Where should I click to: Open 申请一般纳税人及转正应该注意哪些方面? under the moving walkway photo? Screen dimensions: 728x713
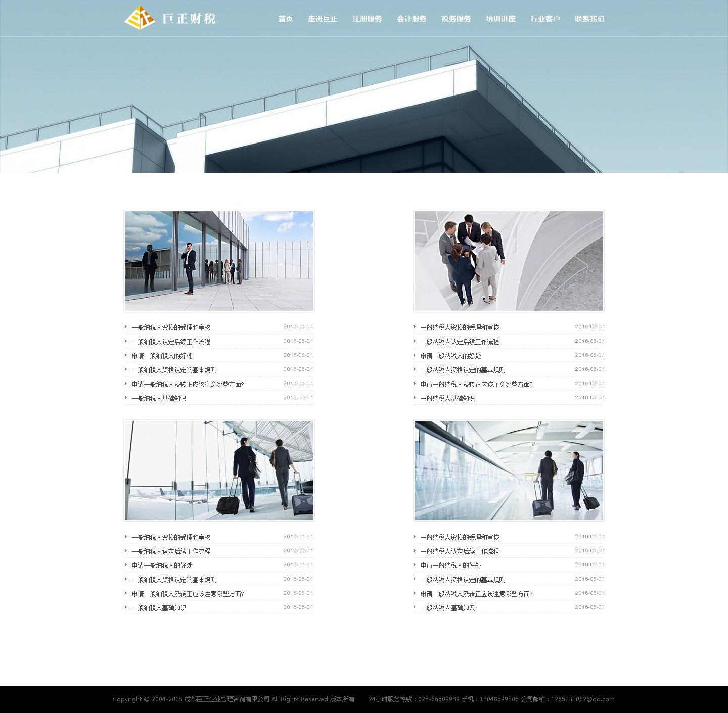click(476, 594)
